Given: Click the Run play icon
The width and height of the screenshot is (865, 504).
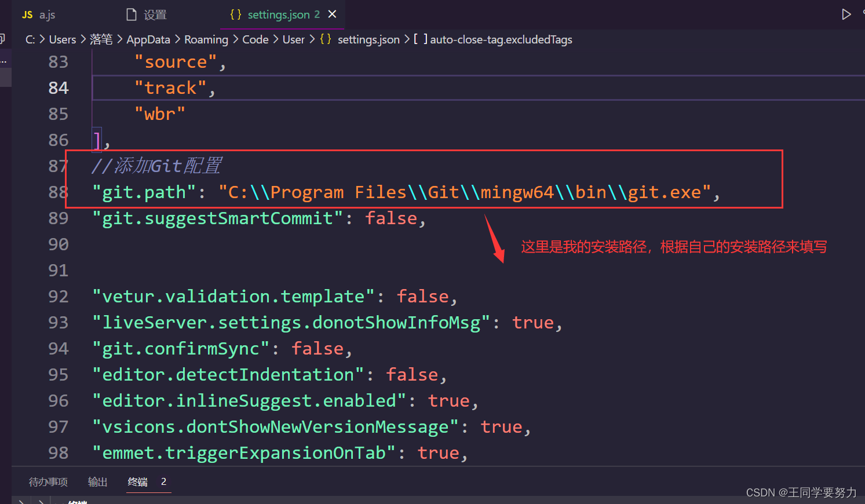Looking at the screenshot, I should pyautogui.click(x=846, y=14).
